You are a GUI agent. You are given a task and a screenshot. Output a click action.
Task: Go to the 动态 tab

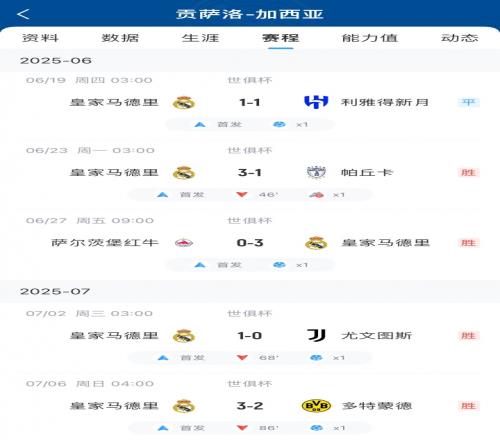click(460, 38)
